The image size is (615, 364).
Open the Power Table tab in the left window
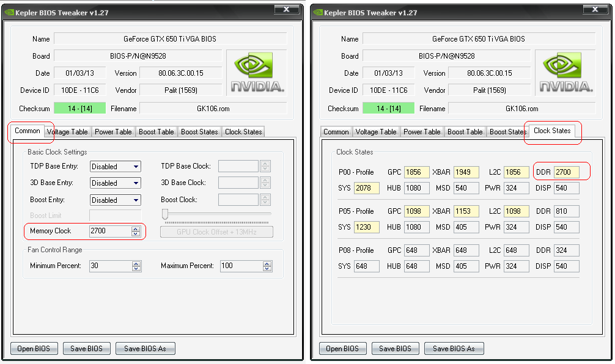113,132
